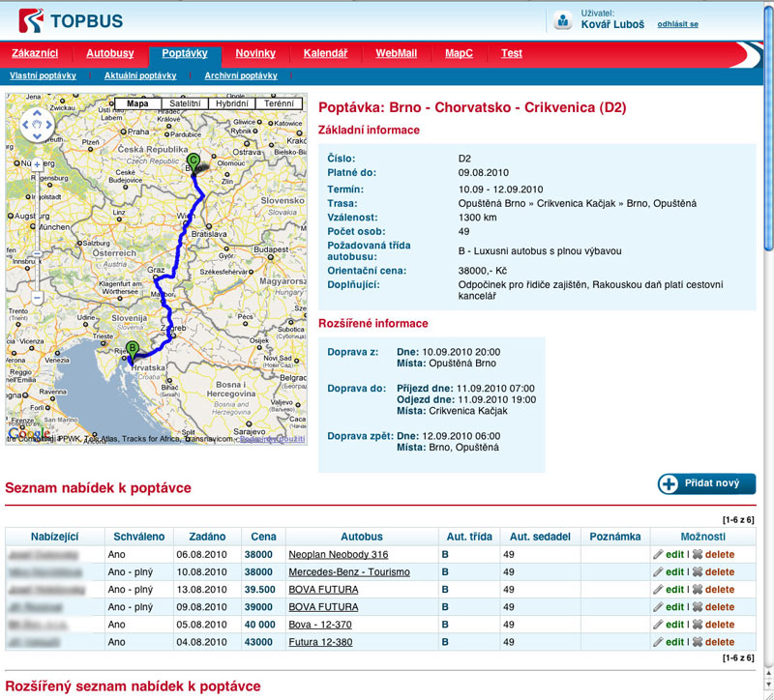The image size is (774, 700).
Task: Pan the map right with the arrow control
Action: pyautogui.click(x=49, y=125)
